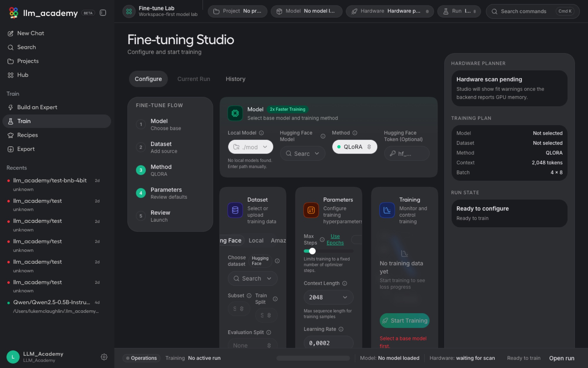Click the Operations button in status bar

point(141,358)
